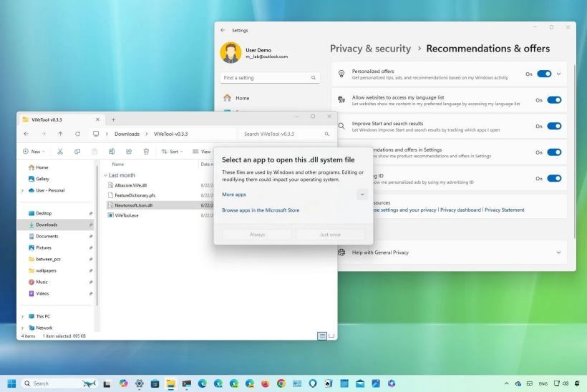587x392 pixels.
Task: Turn off the Personalized offers toggle
Action: tap(544, 74)
